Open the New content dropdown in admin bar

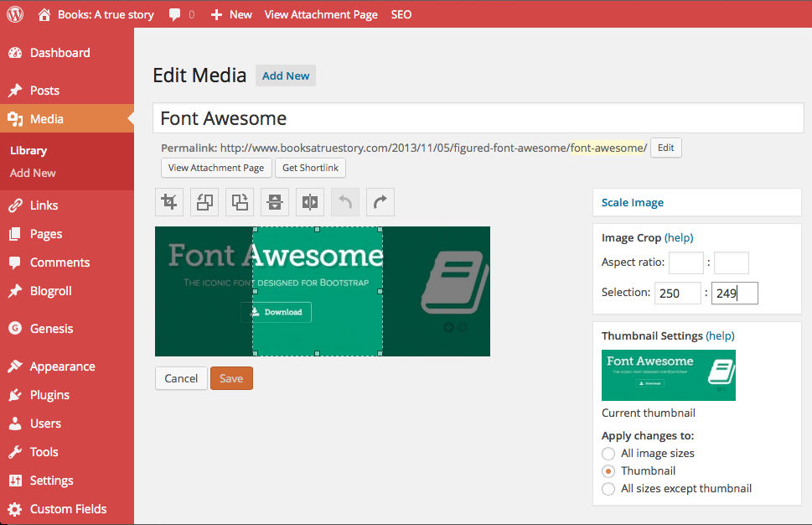pos(231,14)
